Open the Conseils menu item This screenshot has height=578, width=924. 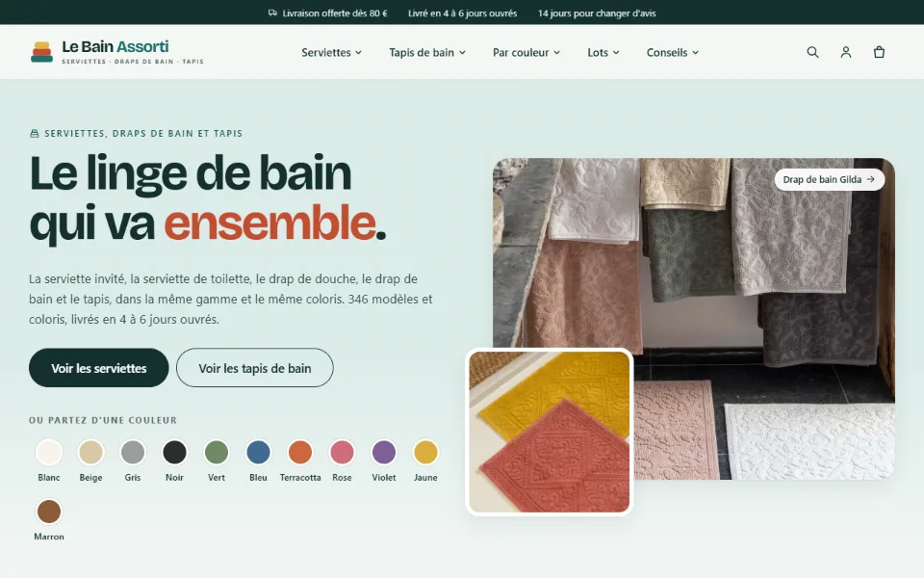click(673, 52)
